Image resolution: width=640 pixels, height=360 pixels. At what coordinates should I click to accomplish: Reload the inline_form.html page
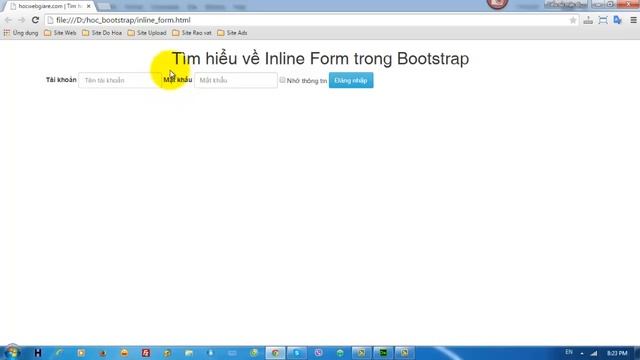point(35,20)
